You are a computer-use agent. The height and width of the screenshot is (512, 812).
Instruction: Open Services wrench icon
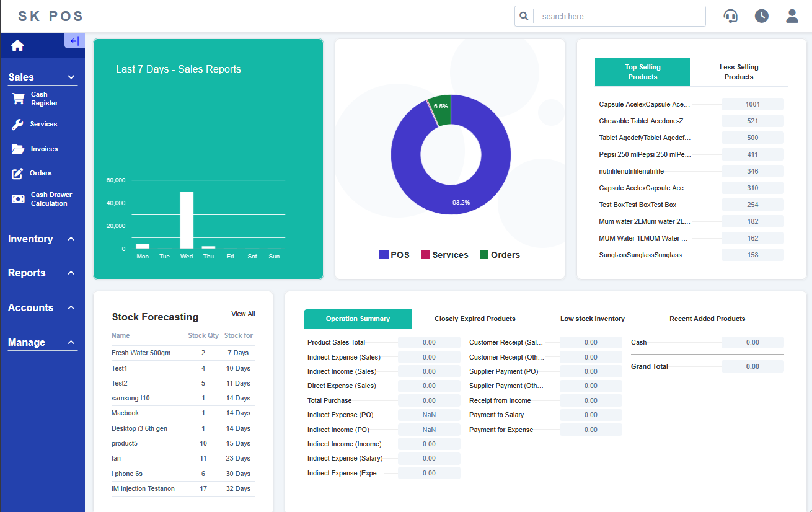[x=18, y=125]
